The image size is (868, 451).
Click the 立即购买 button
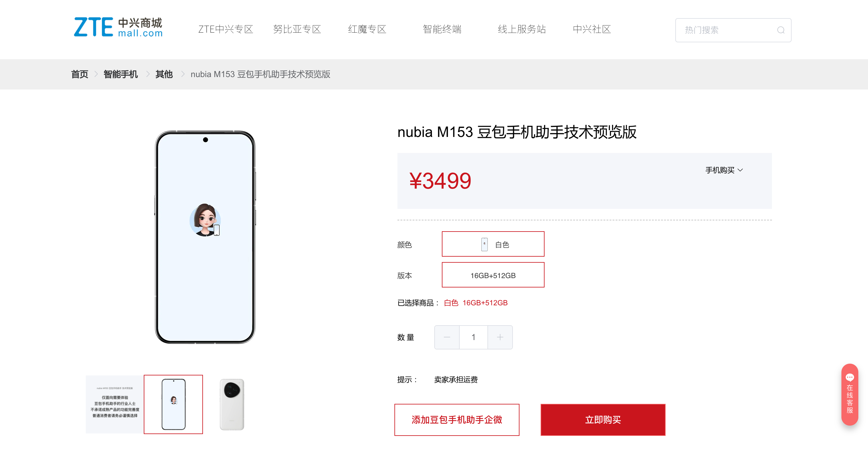point(603,420)
